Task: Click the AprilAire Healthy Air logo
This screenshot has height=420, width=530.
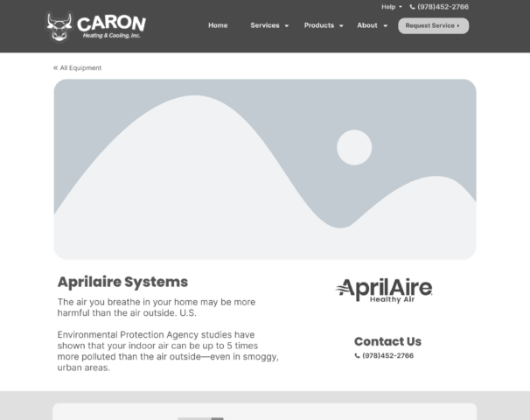Action: point(384,290)
